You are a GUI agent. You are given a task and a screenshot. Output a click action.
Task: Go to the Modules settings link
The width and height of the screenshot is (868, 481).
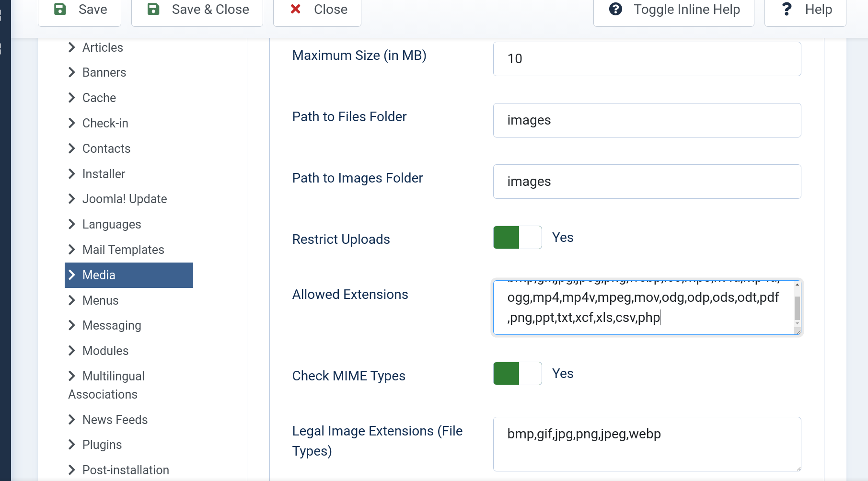point(105,351)
